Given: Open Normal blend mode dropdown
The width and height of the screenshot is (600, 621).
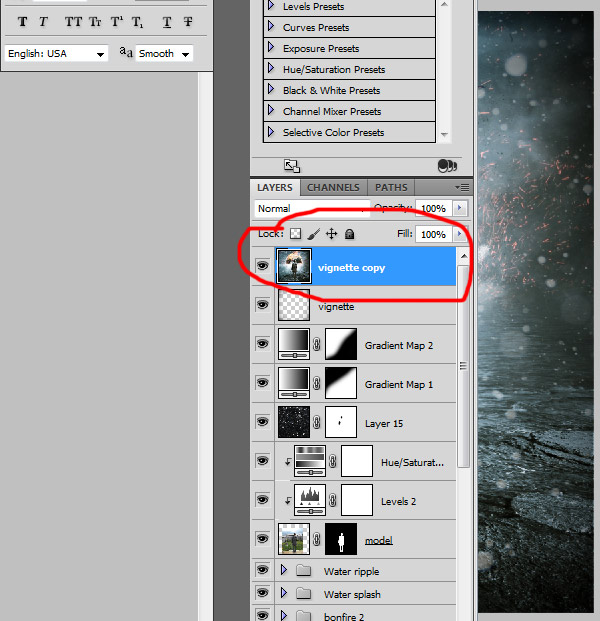Looking at the screenshot, I should [x=312, y=208].
